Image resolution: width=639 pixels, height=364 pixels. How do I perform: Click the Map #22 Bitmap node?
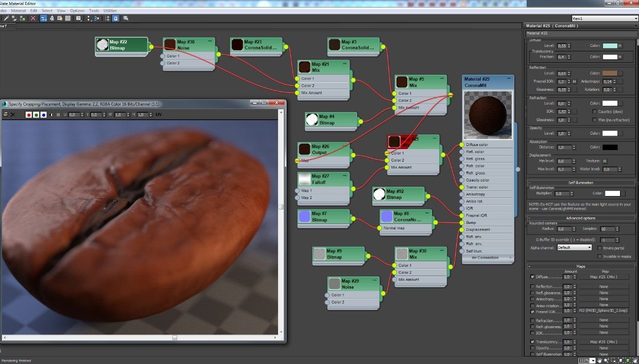(122, 45)
